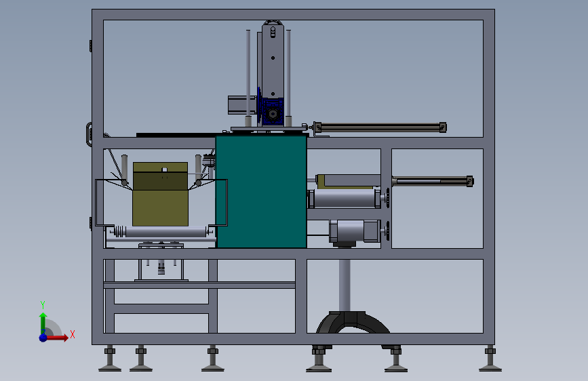Select the long upper horizontal pneumatic cylinder
This screenshot has width=588, height=381.
click(380, 127)
